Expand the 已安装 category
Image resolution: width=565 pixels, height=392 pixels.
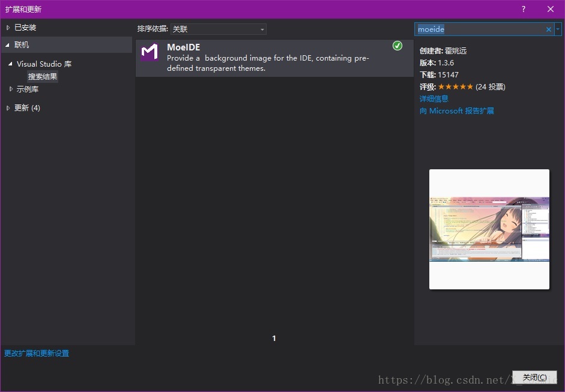8,28
